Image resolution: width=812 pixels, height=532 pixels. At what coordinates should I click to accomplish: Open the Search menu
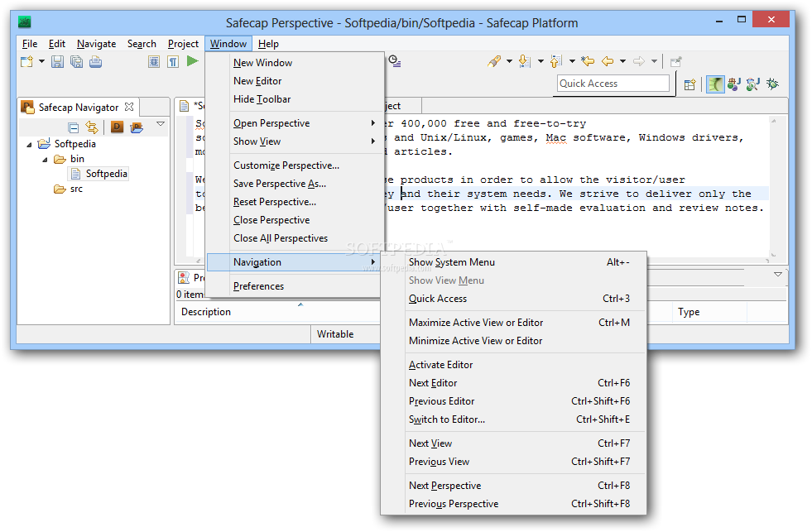click(142, 44)
